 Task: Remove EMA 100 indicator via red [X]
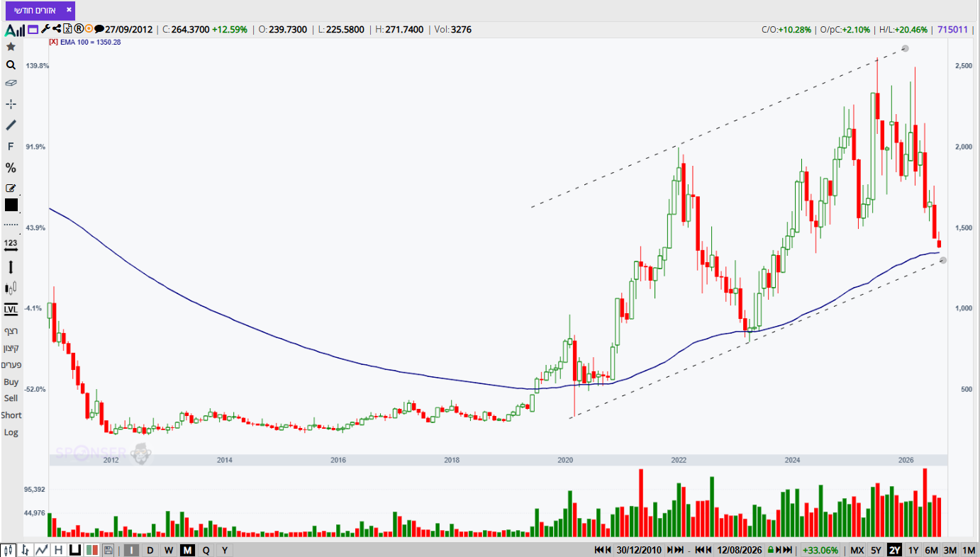[x=52, y=42]
